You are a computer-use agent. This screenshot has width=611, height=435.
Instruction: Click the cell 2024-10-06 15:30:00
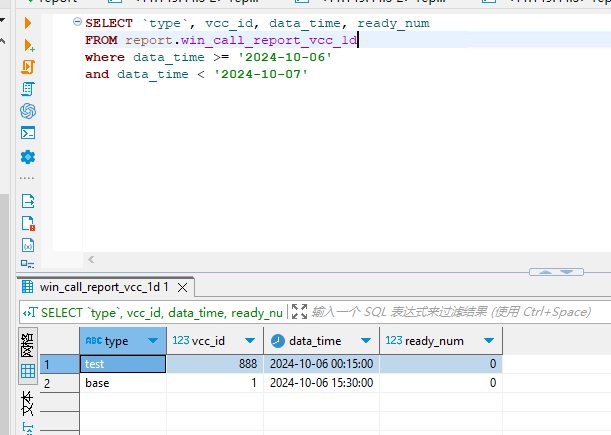tap(322, 383)
